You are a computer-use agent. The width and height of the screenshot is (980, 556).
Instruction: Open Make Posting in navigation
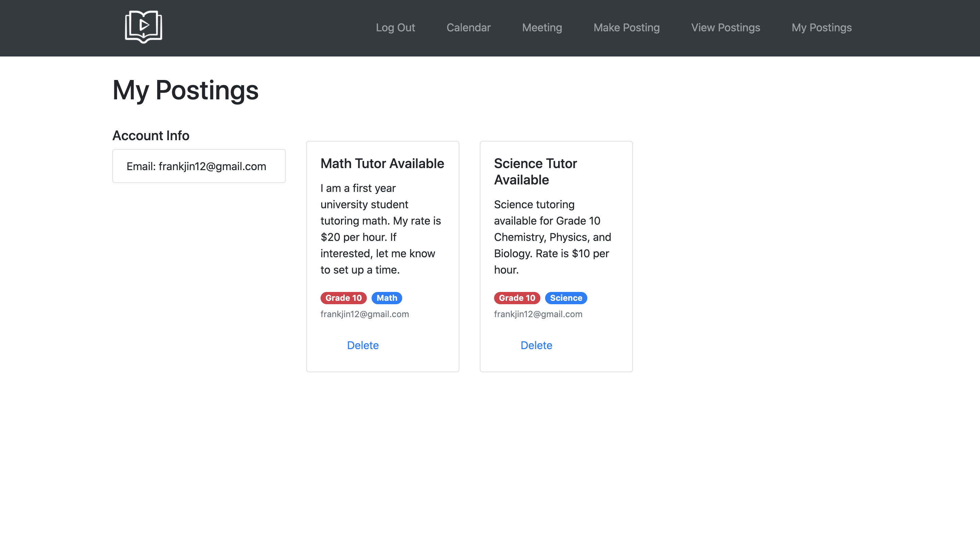pos(626,28)
